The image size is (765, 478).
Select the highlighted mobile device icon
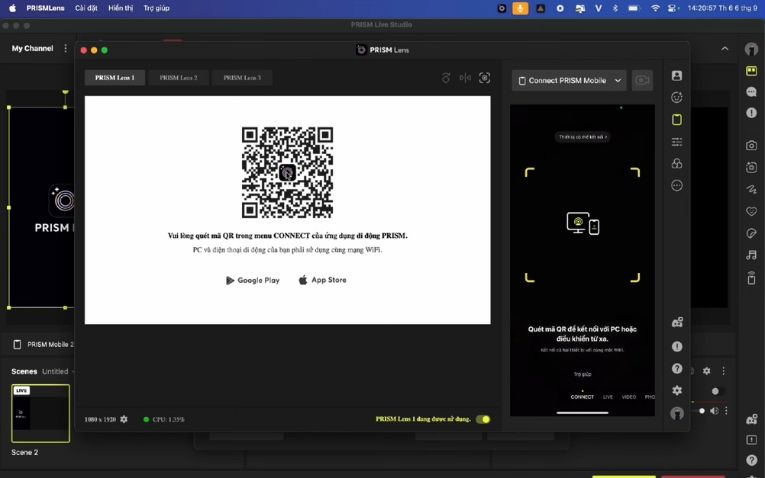(x=677, y=120)
